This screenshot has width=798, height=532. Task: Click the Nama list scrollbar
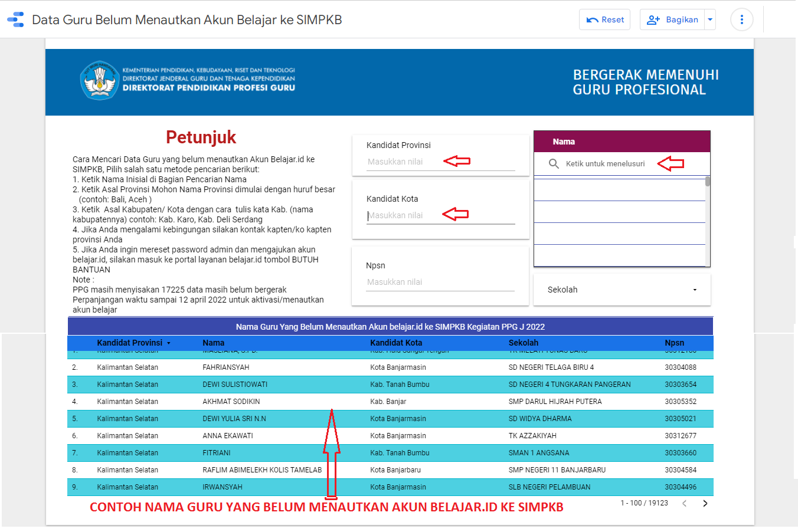click(x=708, y=181)
